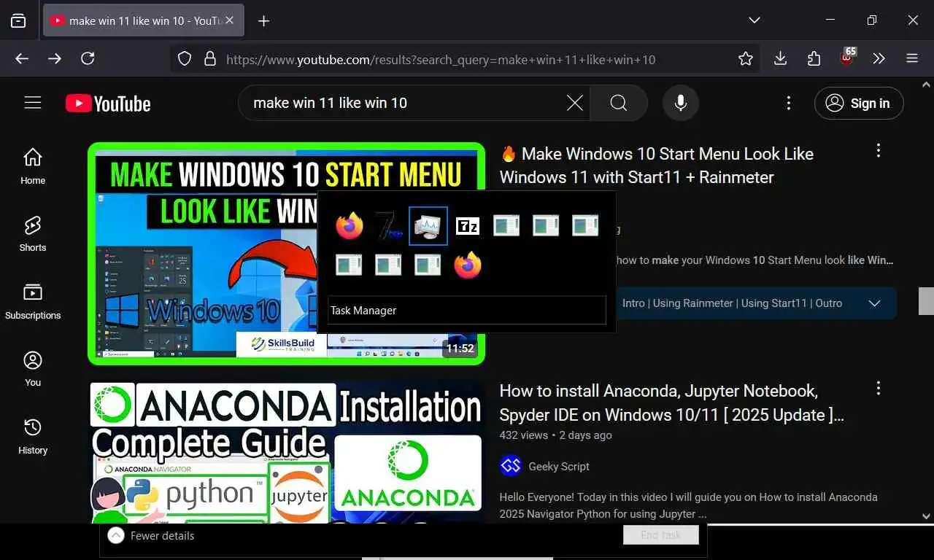Open the 'How to install Anaconda' video title
The height and width of the screenshot is (560, 934).
point(671,402)
